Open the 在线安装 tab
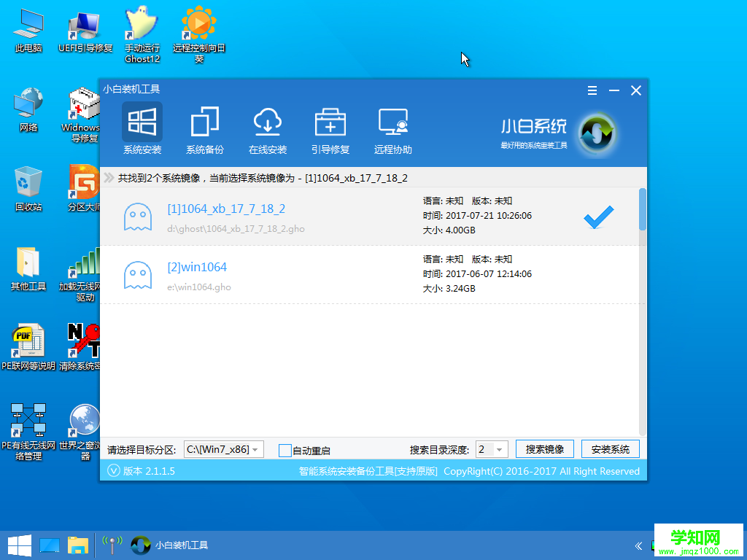Image resolution: width=747 pixels, height=560 pixels. point(267,131)
